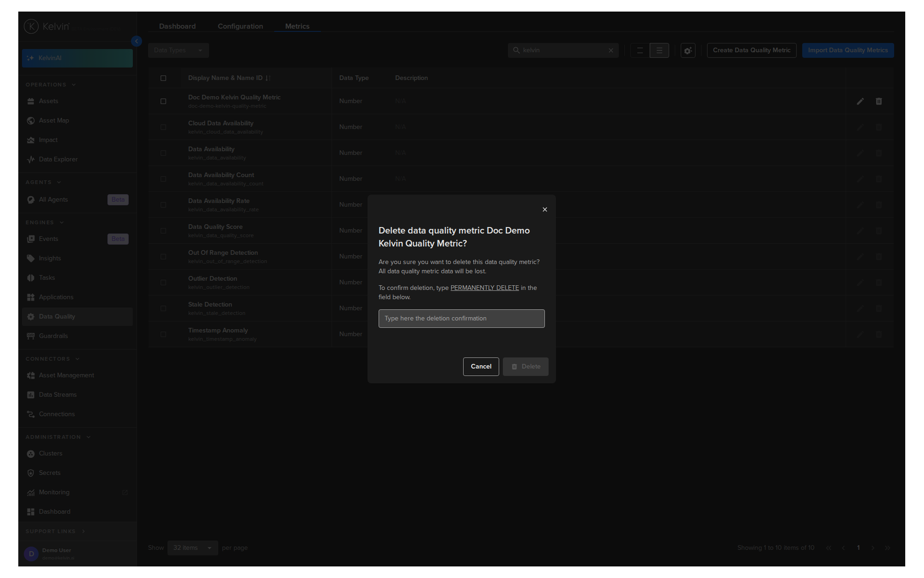The image size is (924, 578).
Task: Open table column settings gear
Action: [x=688, y=50]
